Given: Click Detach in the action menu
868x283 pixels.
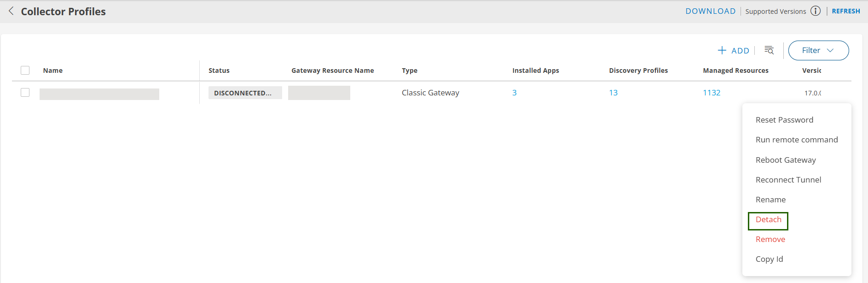Looking at the screenshot, I should point(768,220).
